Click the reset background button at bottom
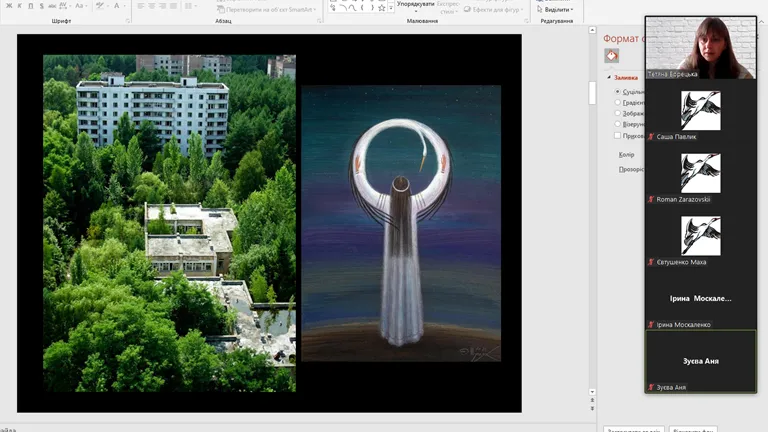Image resolution: width=768 pixels, height=432 pixels. 693,430
